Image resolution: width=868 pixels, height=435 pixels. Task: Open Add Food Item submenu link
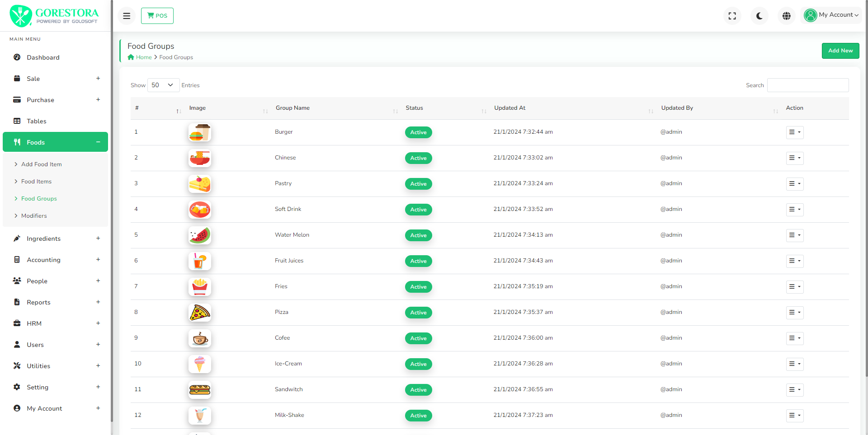[x=41, y=164]
